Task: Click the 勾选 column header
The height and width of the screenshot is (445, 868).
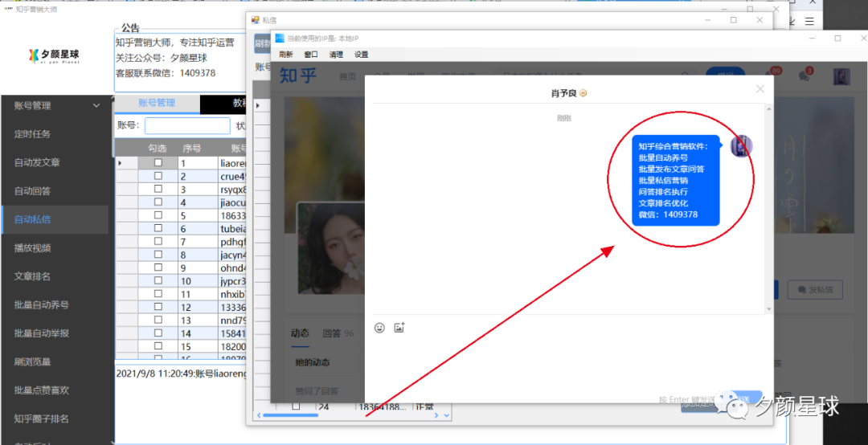Action: [x=158, y=148]
